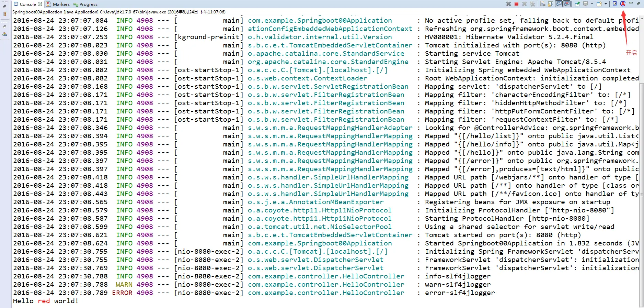The image size is (644, 308).
Task: Toggle Scroll Lock in the console toolbar
Action: (x=550, y=4)
